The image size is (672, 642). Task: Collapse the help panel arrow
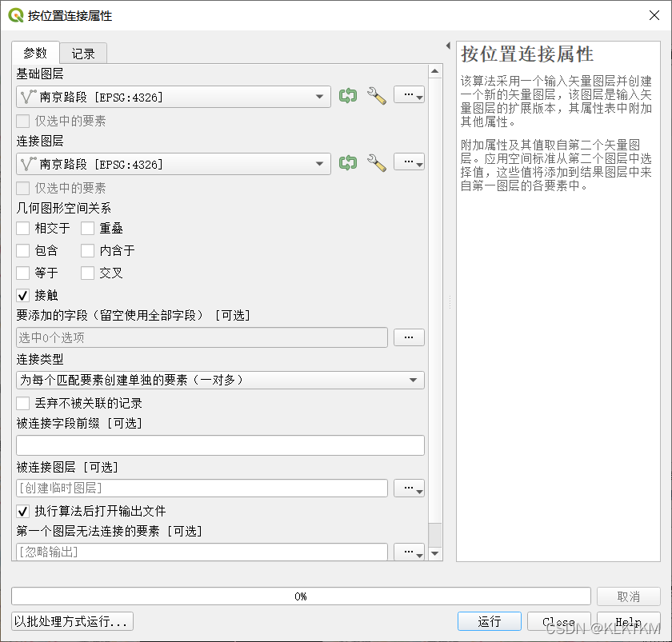tap(448, 46)
